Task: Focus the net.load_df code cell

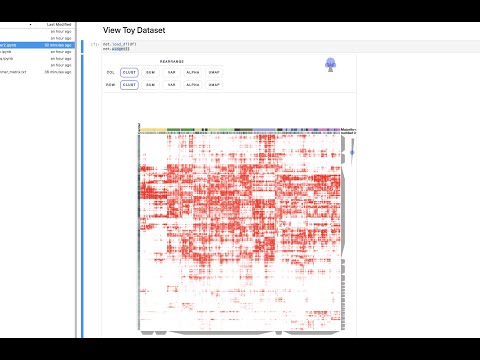Action: [290, 46]
